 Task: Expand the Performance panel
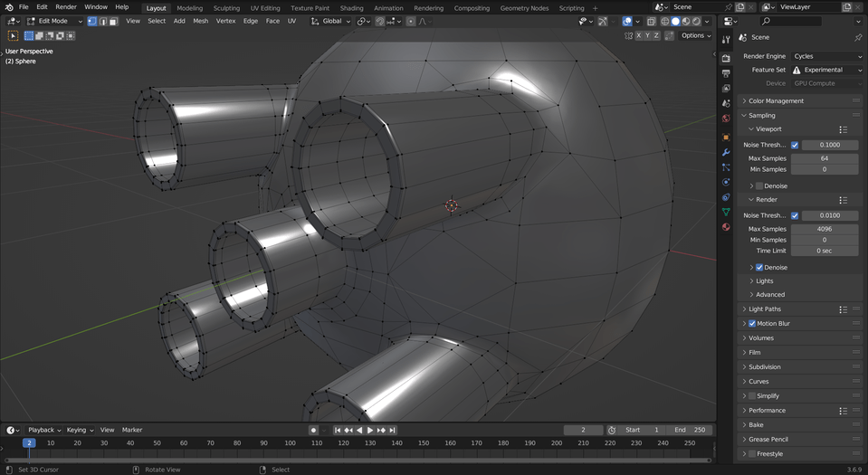pyautogui.click(x=801, y=410)
